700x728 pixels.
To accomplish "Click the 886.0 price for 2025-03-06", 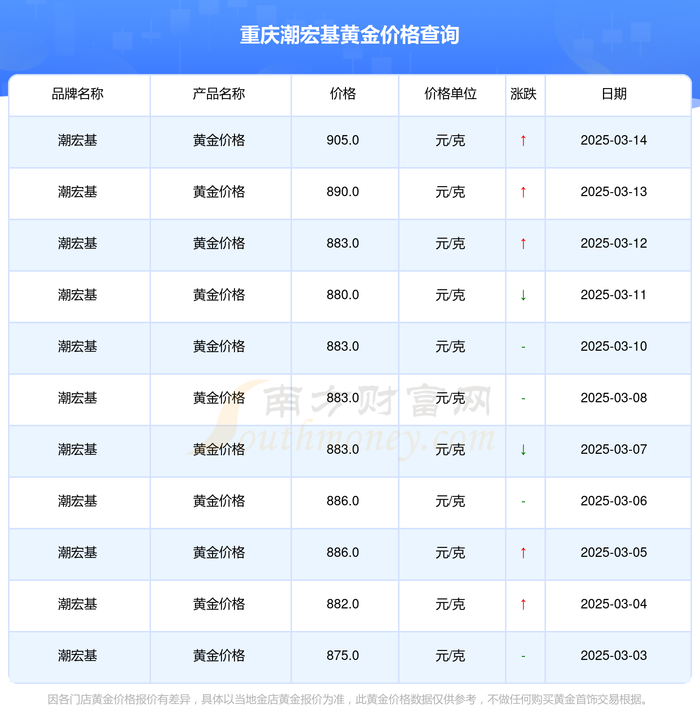I will tap(343, 501).
